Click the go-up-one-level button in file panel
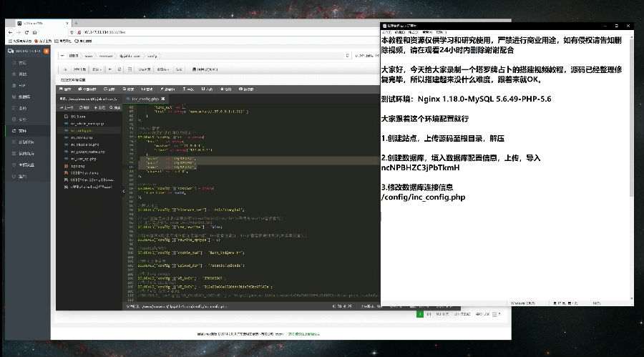The height and width of the screenshot is (357, 644). 69,107
